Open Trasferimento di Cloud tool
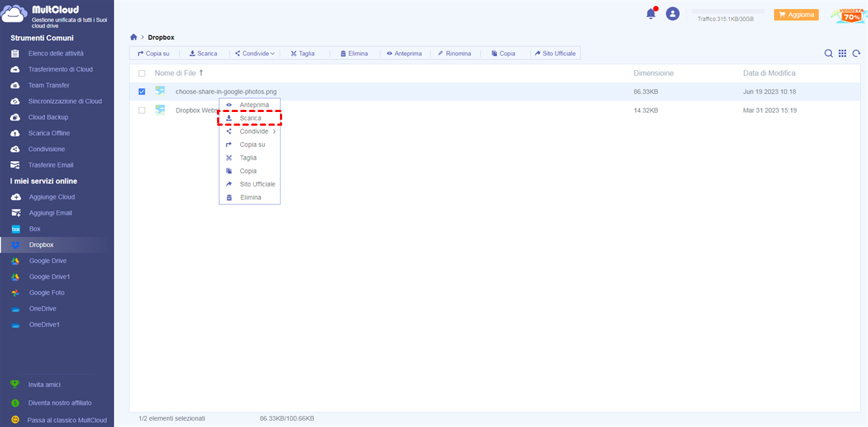This screenshot has height=427, width=868. [61, 69]
